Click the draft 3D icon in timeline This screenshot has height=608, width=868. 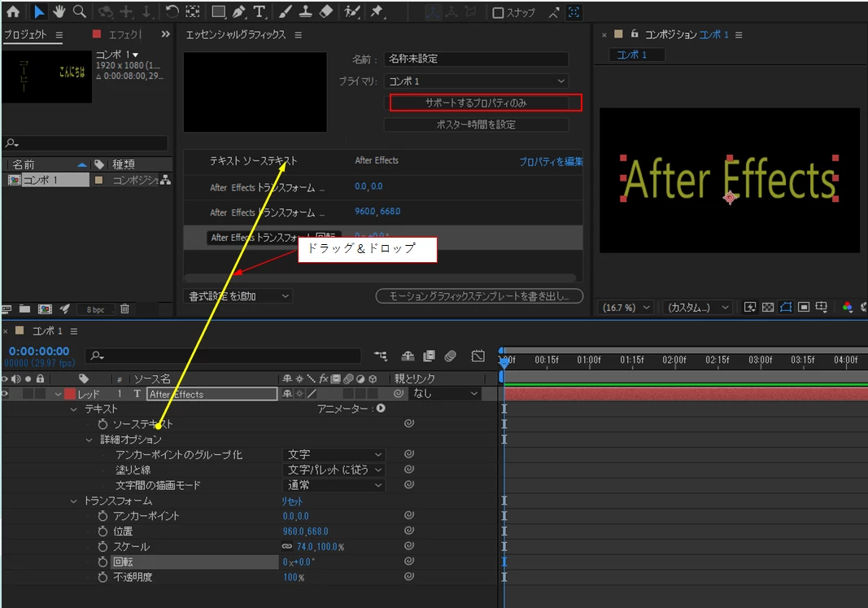tap(408, 356)
